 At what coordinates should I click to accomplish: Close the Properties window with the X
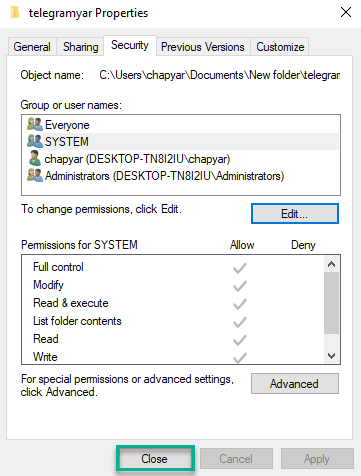pyautogui.click(x=346, y=12)
